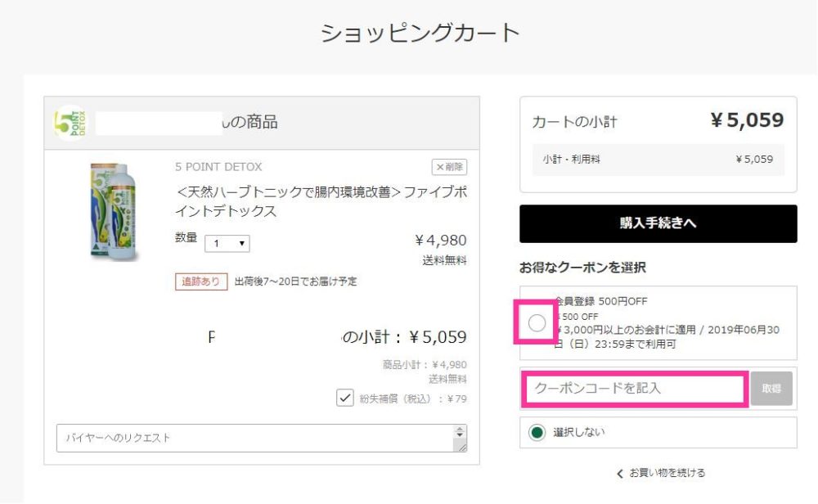Click the 5 POINT DETOX brand text
The image size is (818, 504).
click(x=218, y=167)
